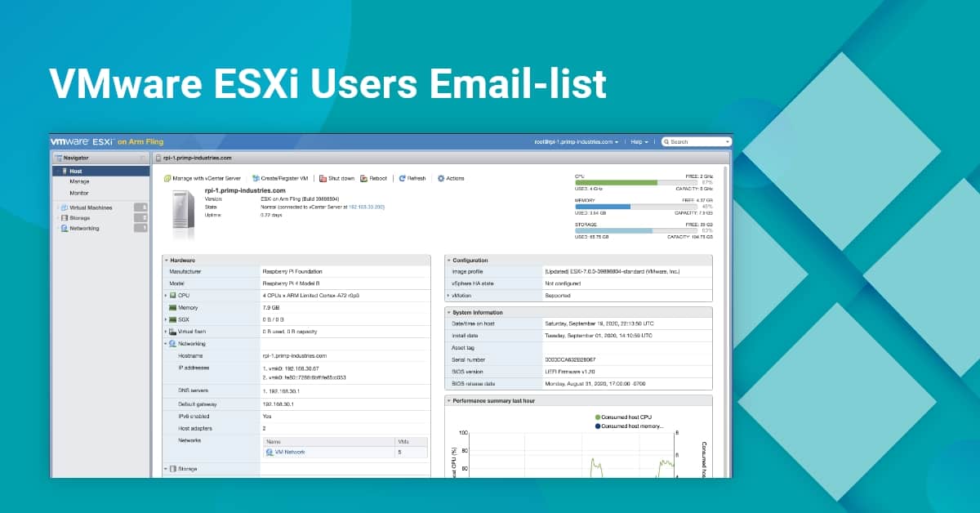Click the Consumed host memory legend entry

pos(629,426)
